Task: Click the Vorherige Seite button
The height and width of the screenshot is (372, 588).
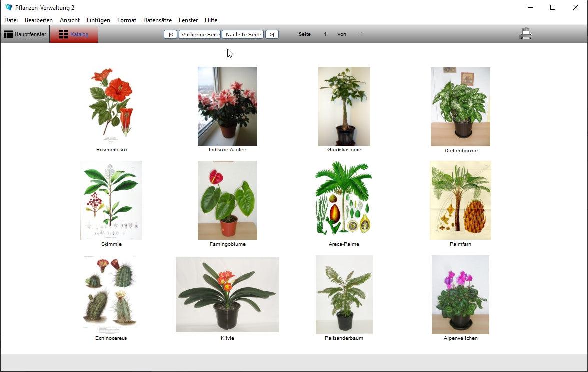Action: point(200,34)
